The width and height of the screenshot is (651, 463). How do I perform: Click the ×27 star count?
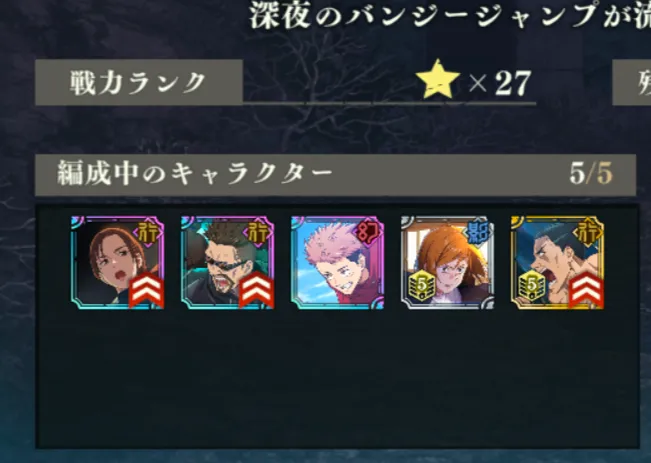(500, 83)
